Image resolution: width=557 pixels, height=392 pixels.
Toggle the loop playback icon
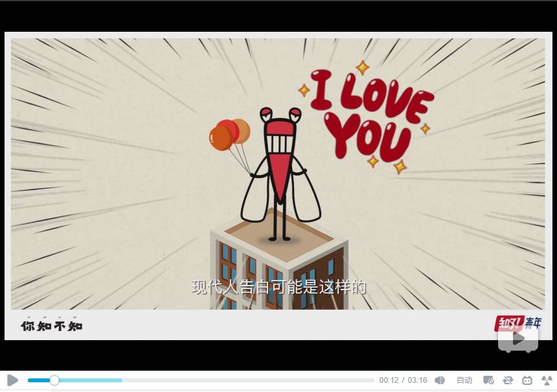pyautogui.click(x=508, y=380)
